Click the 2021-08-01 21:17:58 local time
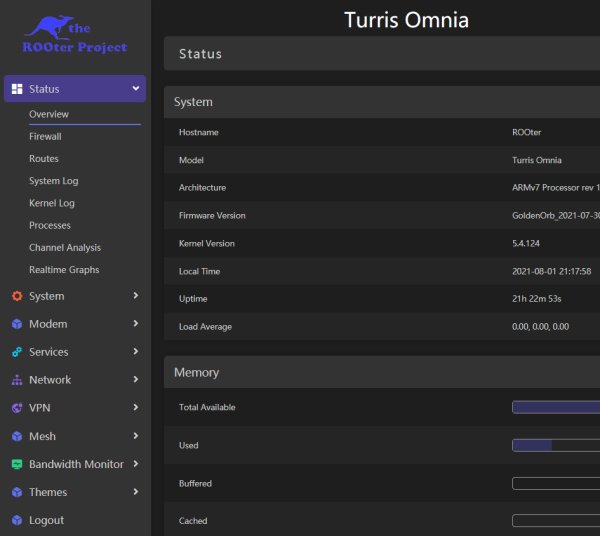 click(552, 271)
